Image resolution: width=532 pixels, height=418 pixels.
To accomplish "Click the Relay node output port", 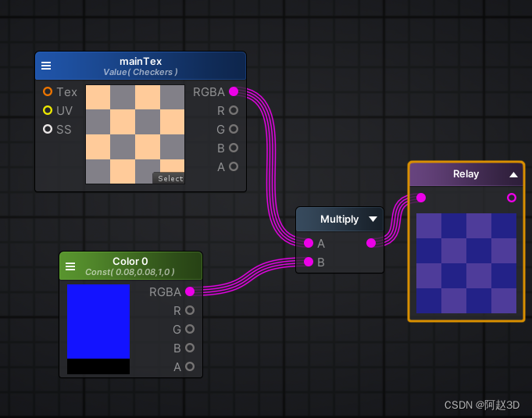I will tap(512, 198).
